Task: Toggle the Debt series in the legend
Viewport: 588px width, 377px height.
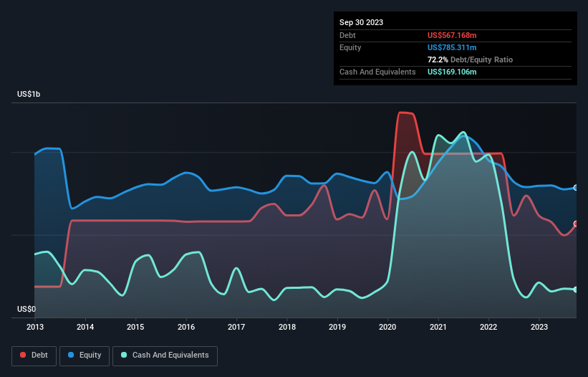Action: (34, 355)
